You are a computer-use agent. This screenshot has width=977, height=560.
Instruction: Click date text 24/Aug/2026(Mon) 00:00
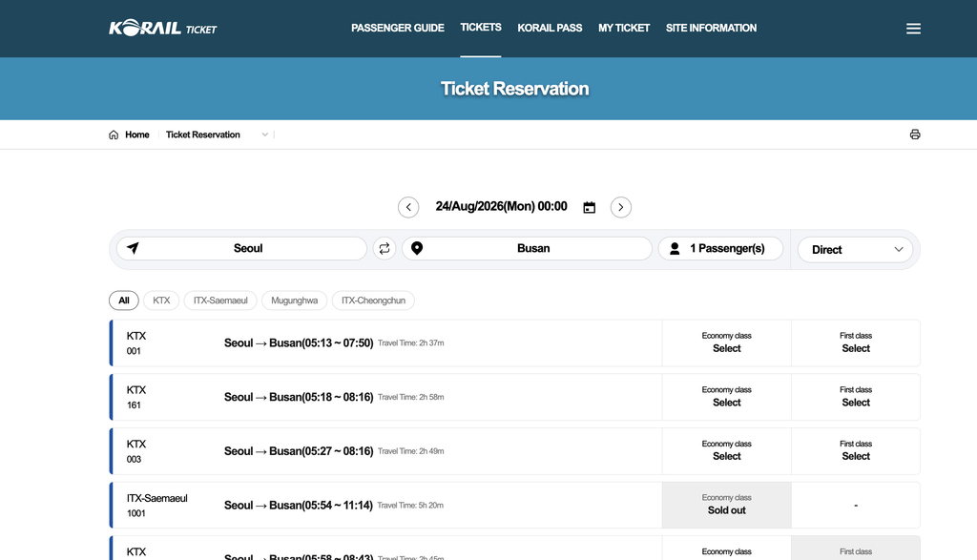coord(501,206)
